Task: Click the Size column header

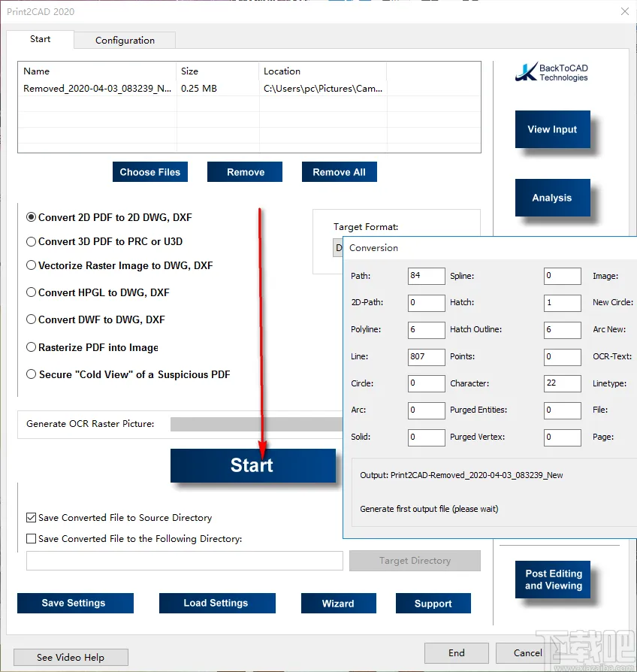Action: pyautogui.click(x=218, y=71)
